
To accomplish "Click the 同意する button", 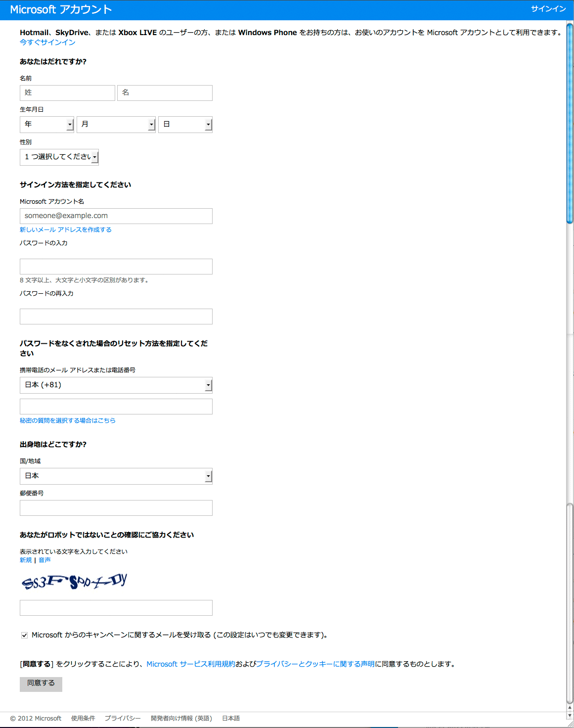I will point(41,684).
